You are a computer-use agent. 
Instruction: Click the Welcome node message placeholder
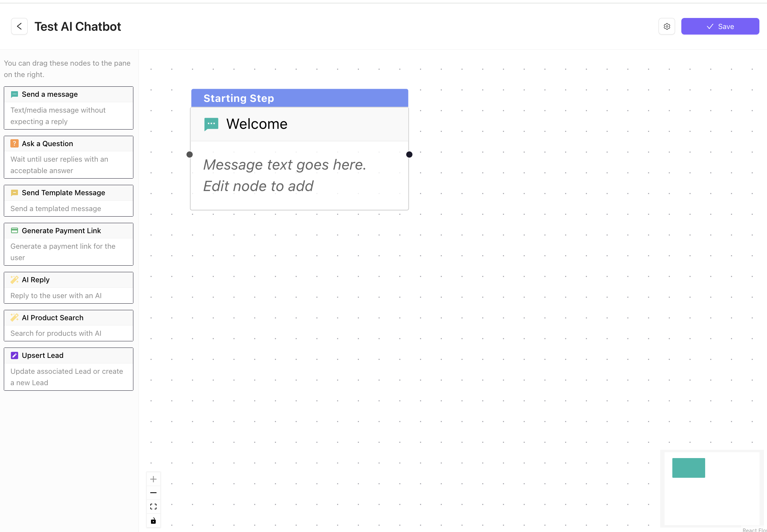(284, 175)
